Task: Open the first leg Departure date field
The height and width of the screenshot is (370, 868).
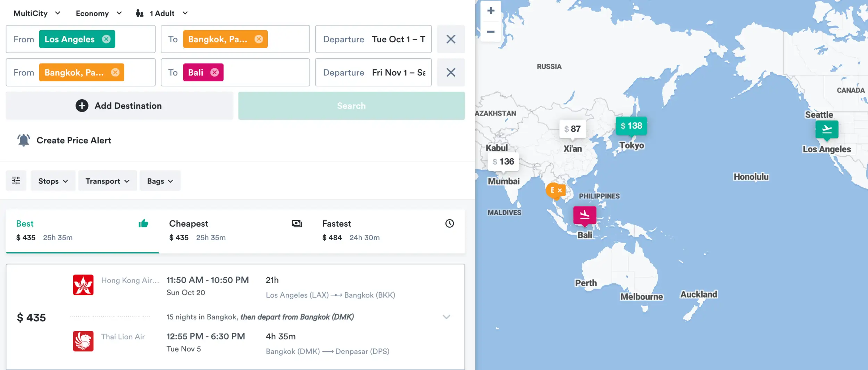Action: pos(373,39)
